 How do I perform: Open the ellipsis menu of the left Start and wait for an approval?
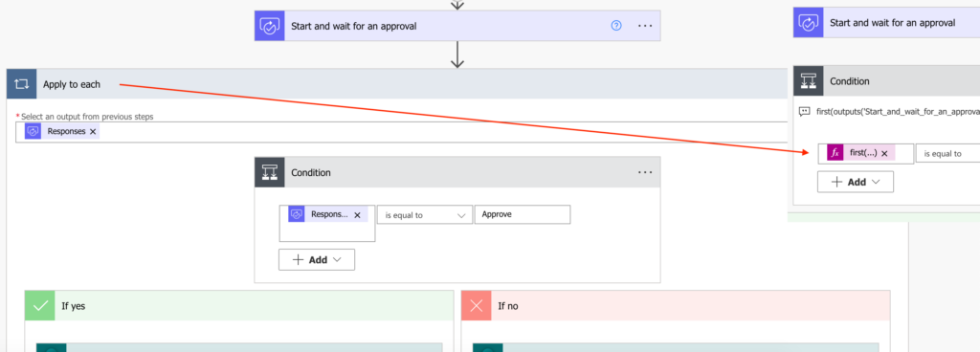pos(644,26)
